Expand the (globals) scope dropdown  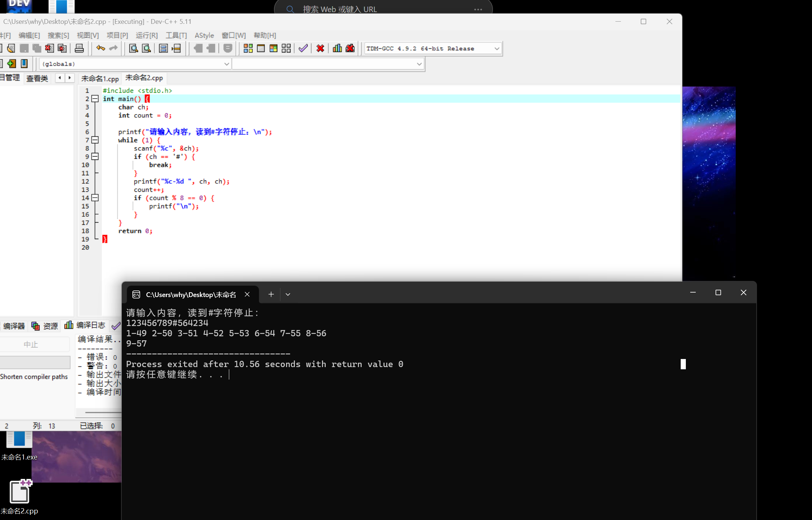226,64
